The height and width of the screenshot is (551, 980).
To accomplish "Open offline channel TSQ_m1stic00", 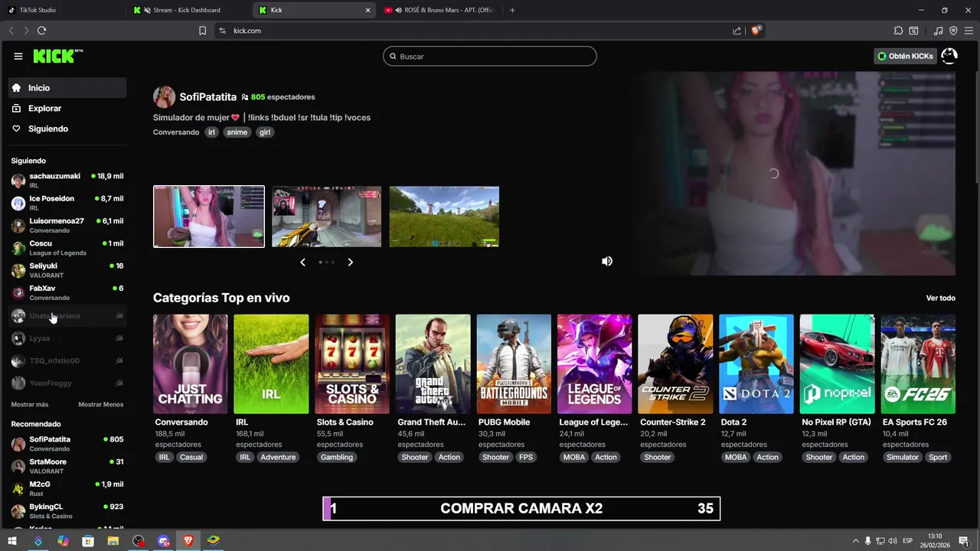I will (x=67, y=360).
